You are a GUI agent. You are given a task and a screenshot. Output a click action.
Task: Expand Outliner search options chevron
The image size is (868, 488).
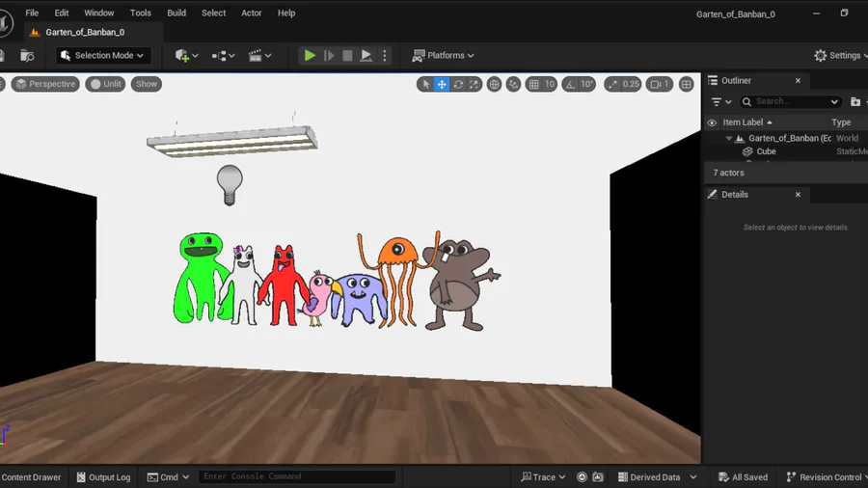[834, 102]
